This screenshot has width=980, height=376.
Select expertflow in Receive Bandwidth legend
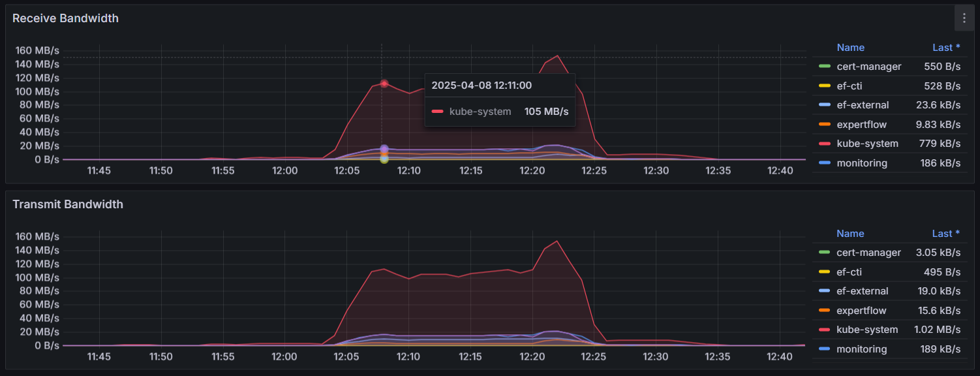click(861, 125)
